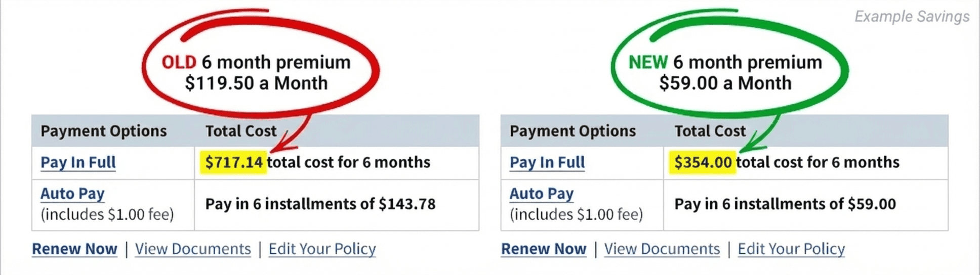Click Renew Now under the old premium table
980x275 pixels.
pos(74,249)
